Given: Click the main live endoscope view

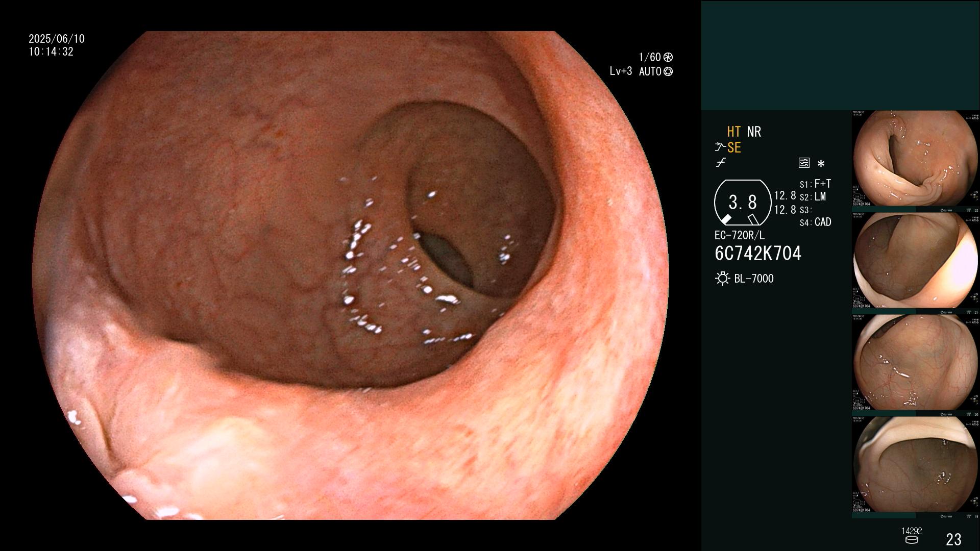Looking at the screenshot, I should click(x=350, y=275).
